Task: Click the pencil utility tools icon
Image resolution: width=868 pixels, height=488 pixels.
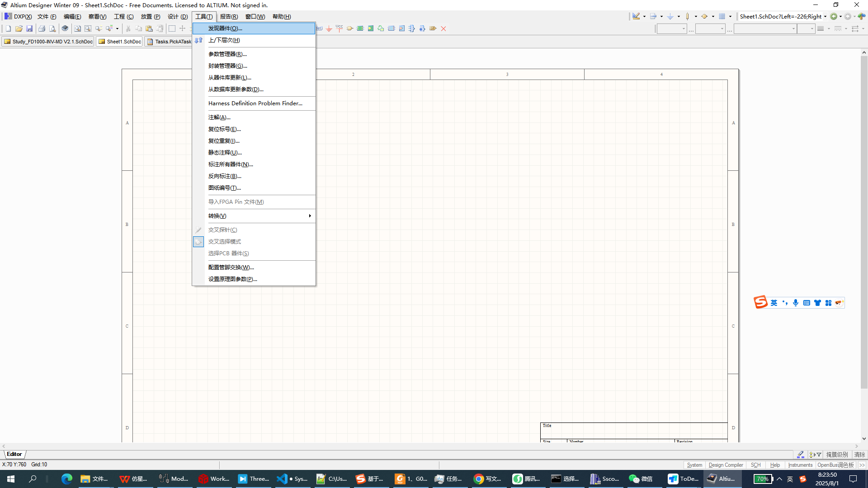Action: (x=636, y=17)
